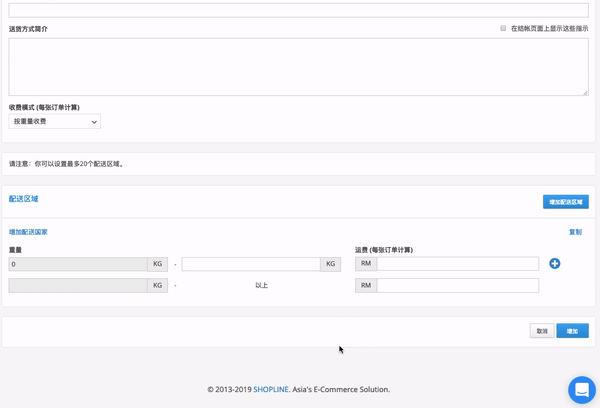Open the chat support bubble icon
This screenshot has height=408, width=600.
(582, 390)
